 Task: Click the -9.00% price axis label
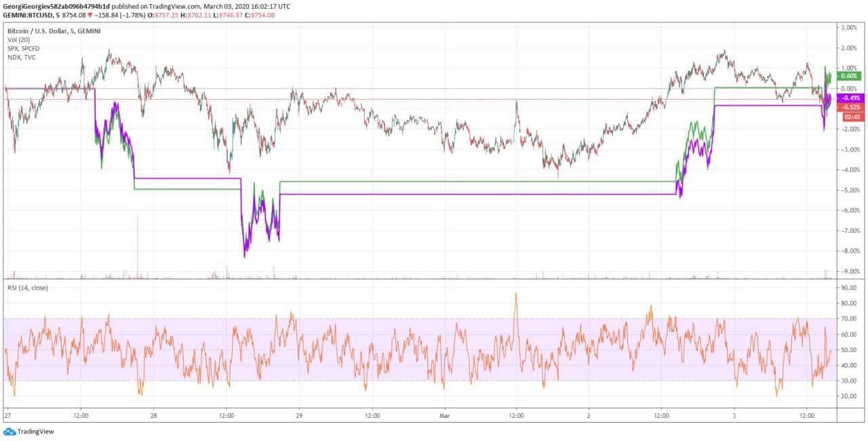(849, 272)
